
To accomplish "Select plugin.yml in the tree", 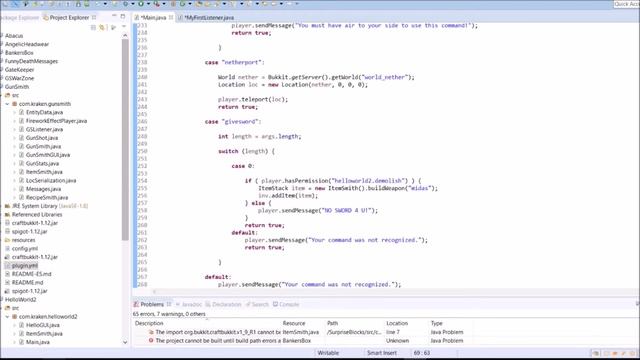I will click(24, 266).
